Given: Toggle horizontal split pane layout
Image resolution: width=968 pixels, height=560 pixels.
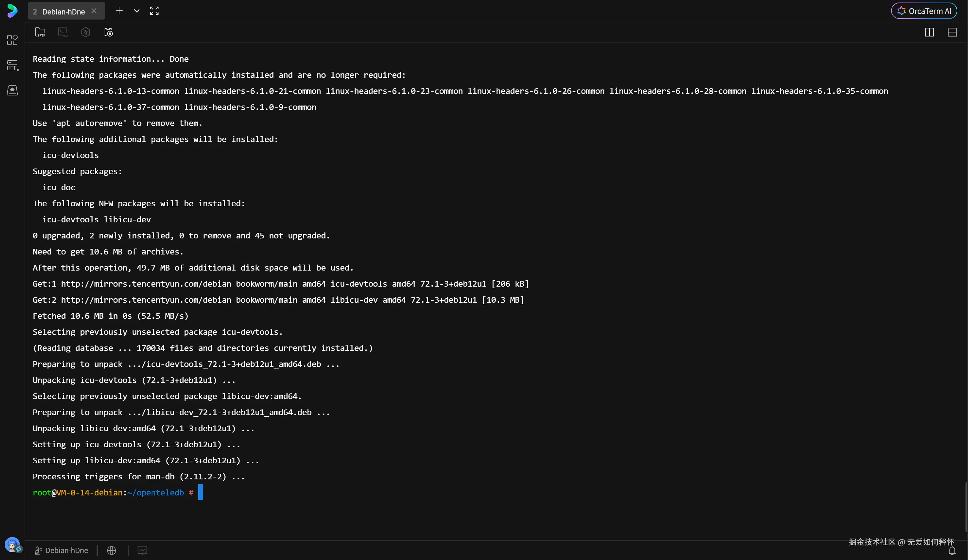Looking at the screenshot, I should tap(952, 32).
